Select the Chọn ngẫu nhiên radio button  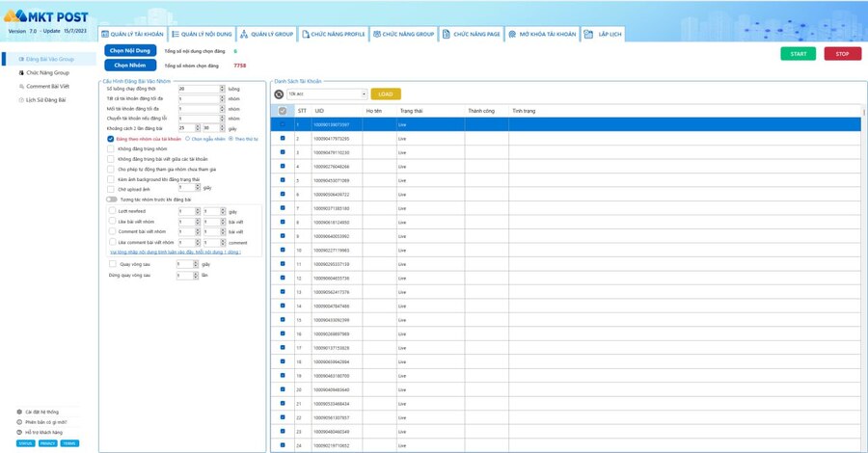pyautogui.click(x=188, y=139)
